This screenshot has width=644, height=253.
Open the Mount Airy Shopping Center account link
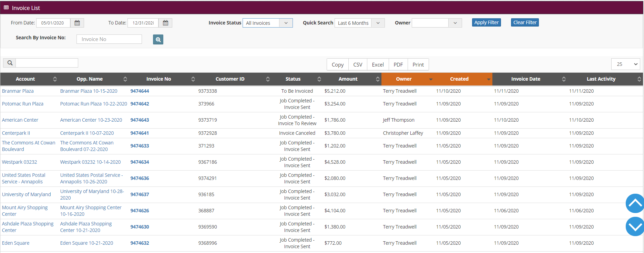pos(25,211)
